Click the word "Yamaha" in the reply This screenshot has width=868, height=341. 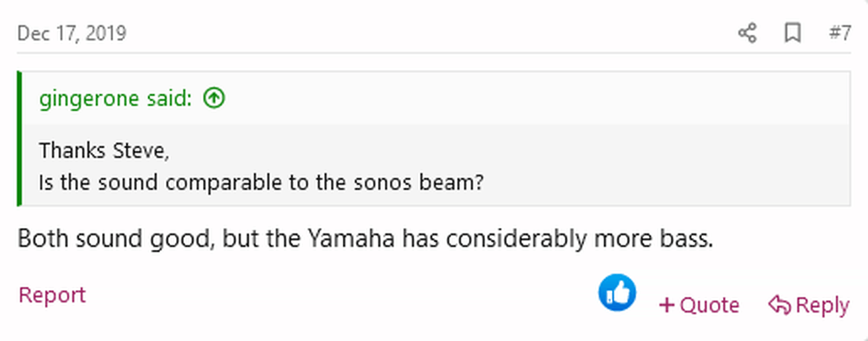pyautogui.click(x=352, y=238)
